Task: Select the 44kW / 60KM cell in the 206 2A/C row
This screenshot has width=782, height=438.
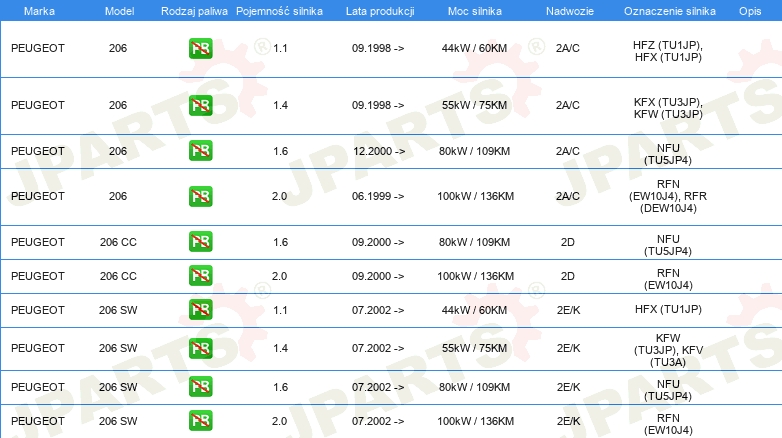Action: coord(474,48)
